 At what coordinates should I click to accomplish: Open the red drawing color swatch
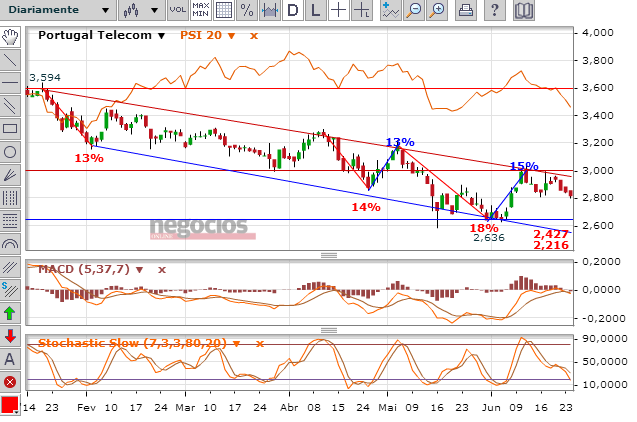tap(10, 405)
